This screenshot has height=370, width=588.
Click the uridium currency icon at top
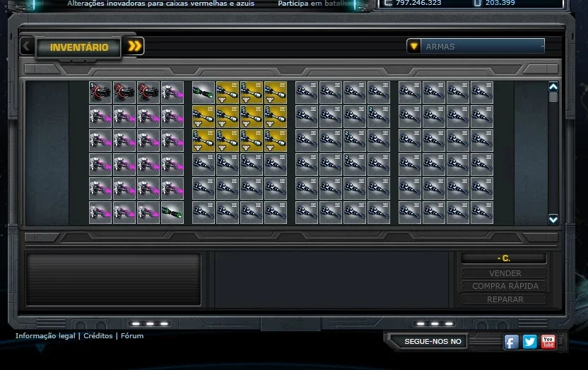[x=477, y=3]
